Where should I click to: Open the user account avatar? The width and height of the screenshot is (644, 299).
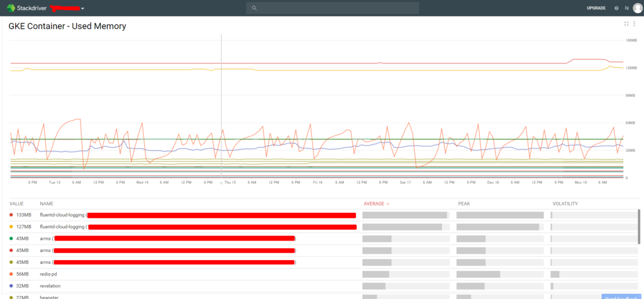point(638,8)
